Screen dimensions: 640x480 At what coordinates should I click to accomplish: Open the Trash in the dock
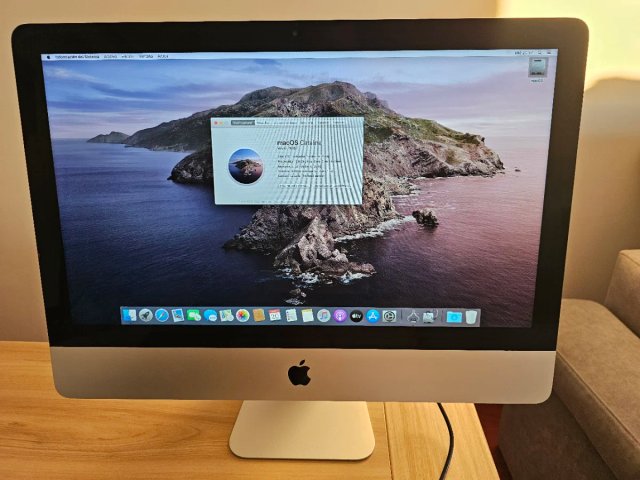pos(471,317)
